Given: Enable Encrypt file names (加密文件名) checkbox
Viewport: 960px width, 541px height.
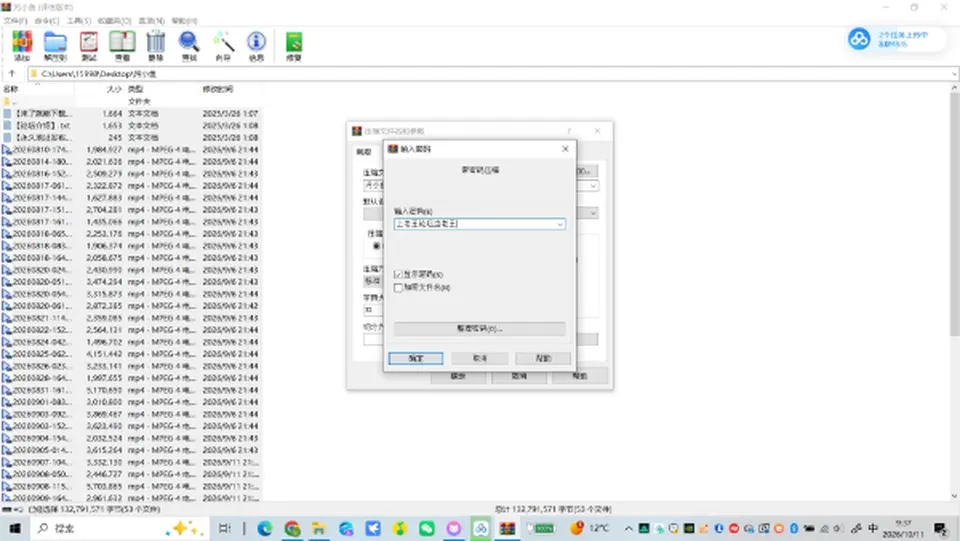Looking at the screenshot, I should coord(399,287).
